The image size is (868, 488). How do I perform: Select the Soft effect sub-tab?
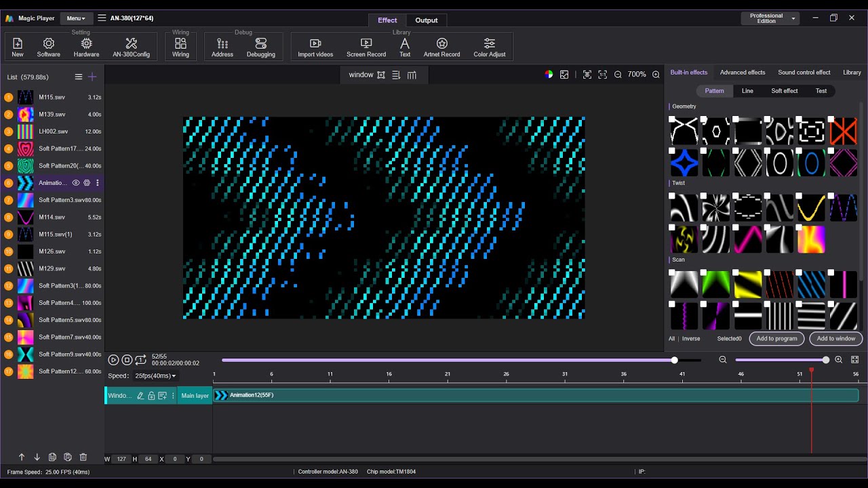(x=785, y=91)
